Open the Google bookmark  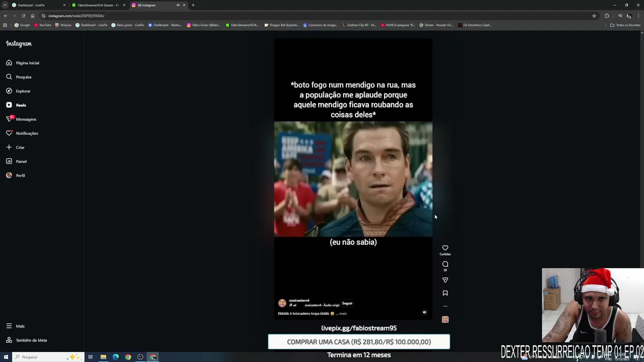[22, 25]
